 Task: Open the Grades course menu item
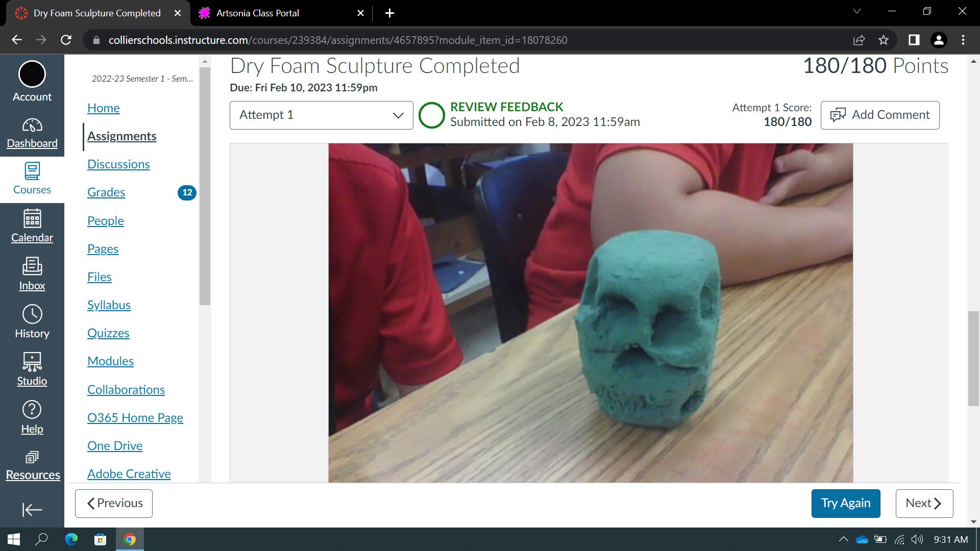click(x=106, y=192)
